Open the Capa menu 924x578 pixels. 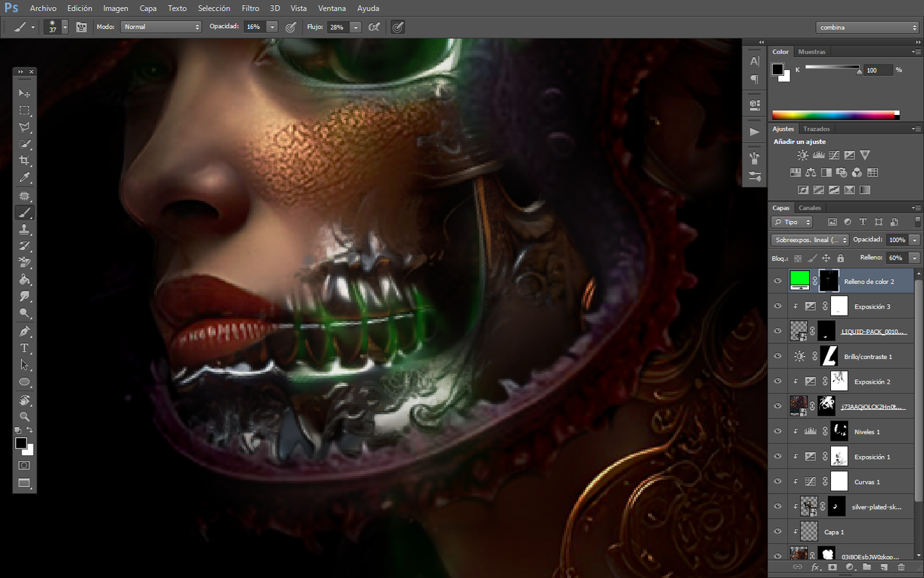point(148,8)
